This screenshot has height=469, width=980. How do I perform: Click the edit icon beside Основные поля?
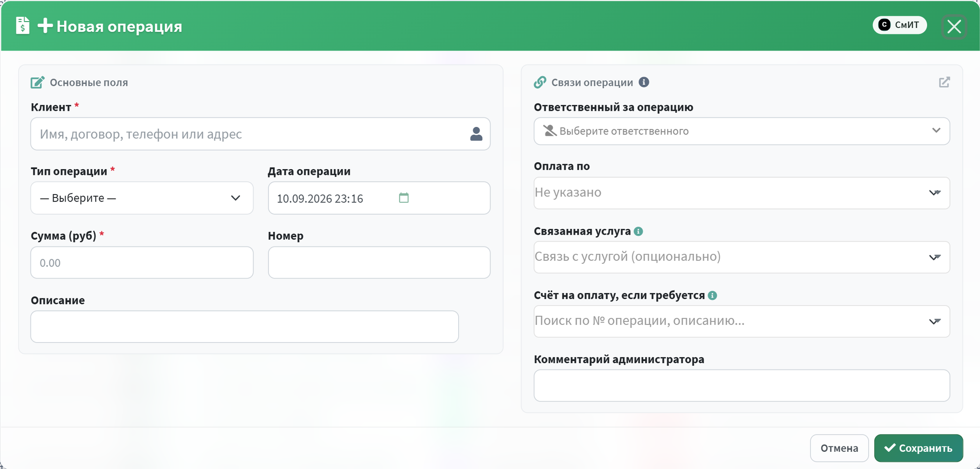coord(38,82)
